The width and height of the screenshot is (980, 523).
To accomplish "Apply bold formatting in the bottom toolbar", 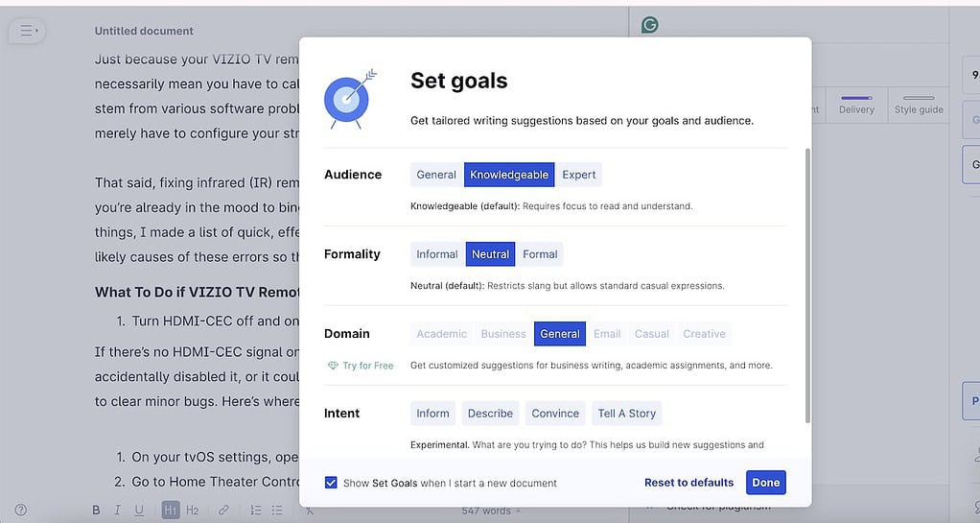I will pos(96,510).
